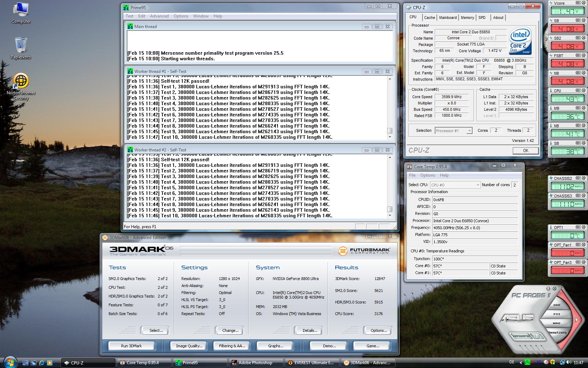Minimize PC Probe II with round minus icon
The height and width of the screenshot is (368, 588).
click(x=548, y=288)
